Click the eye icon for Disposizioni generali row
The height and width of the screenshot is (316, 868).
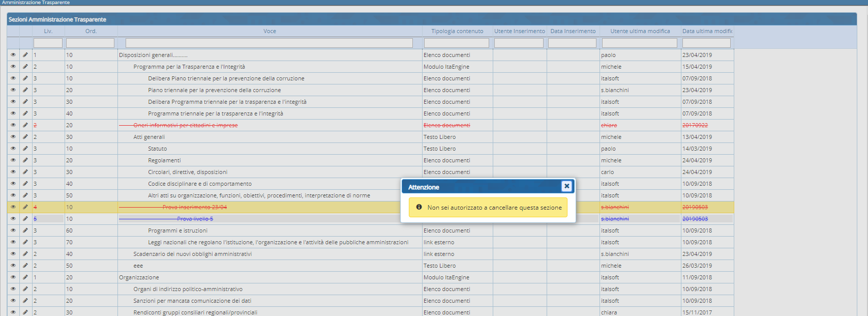click(13, 55)
